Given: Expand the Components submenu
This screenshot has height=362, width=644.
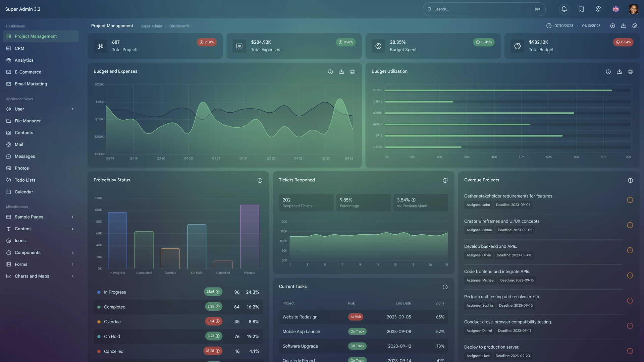Looking at the screenshot, I should pos(72,252).
